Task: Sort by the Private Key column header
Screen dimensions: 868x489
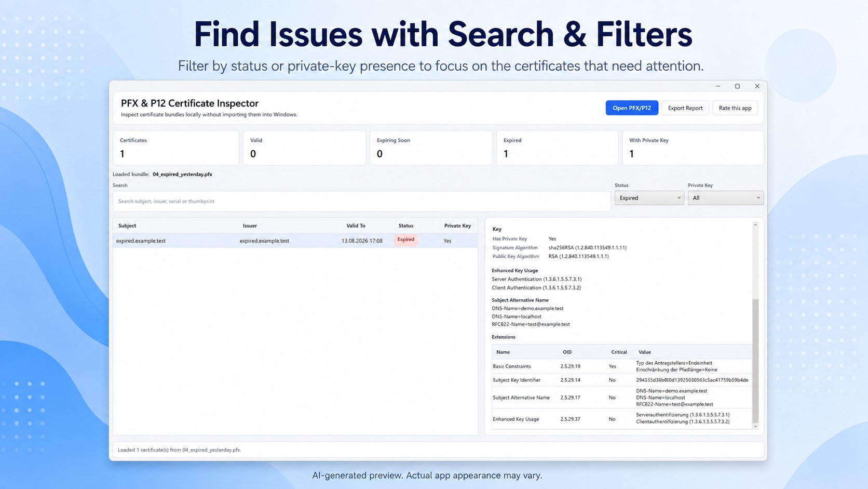Action: tap(457, 226)
